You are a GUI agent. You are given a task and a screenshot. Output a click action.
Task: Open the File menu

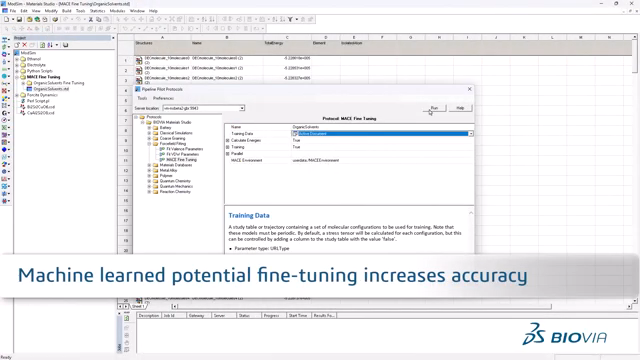click(13, 11)
